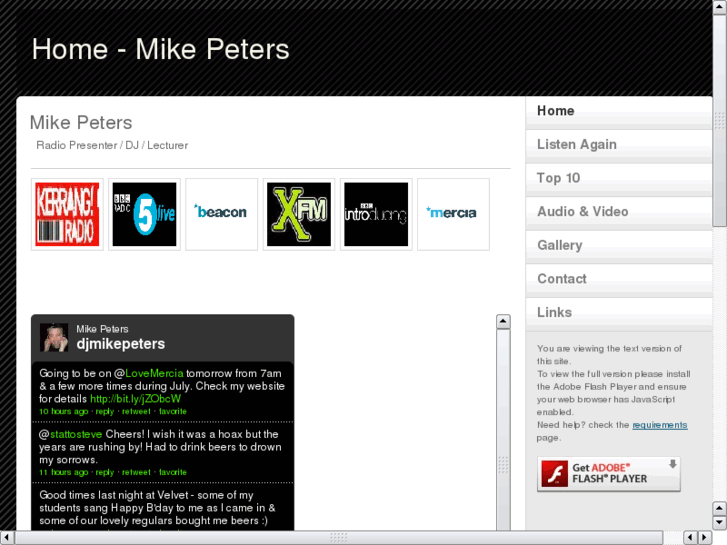Click '11 hours ago' tweet timestamp

64,472
